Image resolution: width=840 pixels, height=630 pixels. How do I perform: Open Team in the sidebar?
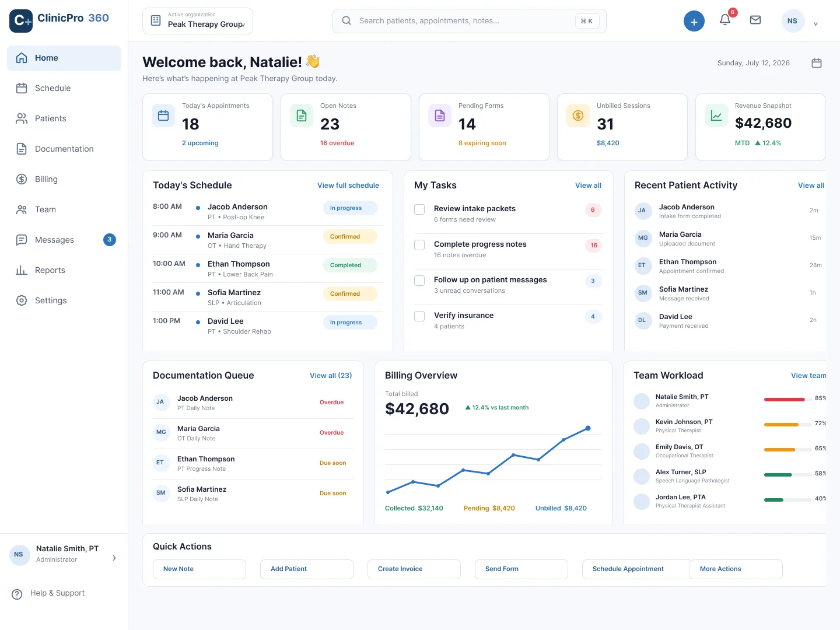(x=64, y=210)
